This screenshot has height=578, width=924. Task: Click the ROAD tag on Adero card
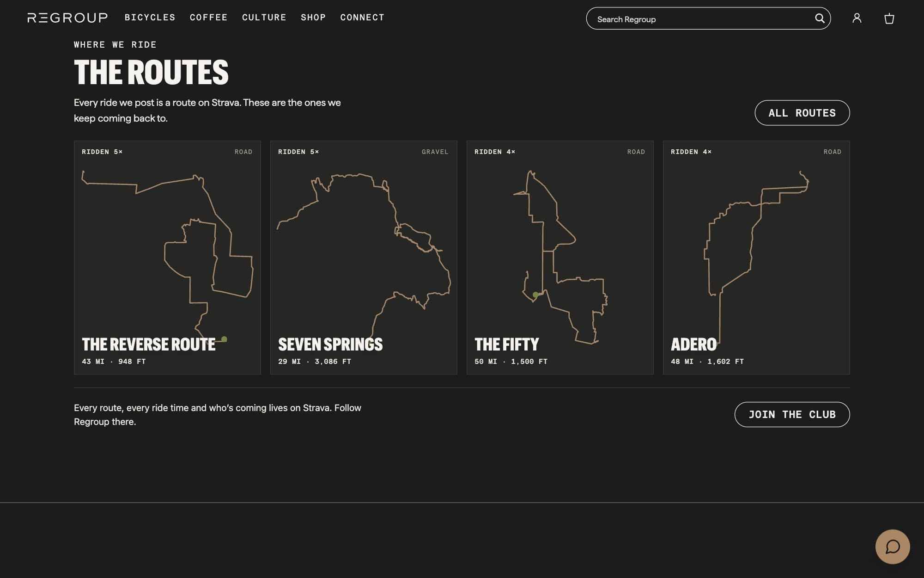click(832, 152)
